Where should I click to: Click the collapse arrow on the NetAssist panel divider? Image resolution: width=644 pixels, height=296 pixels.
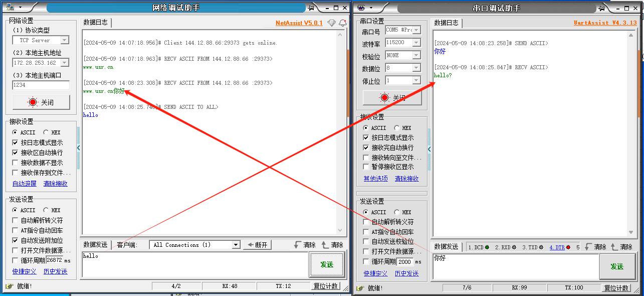pos(78,148)
